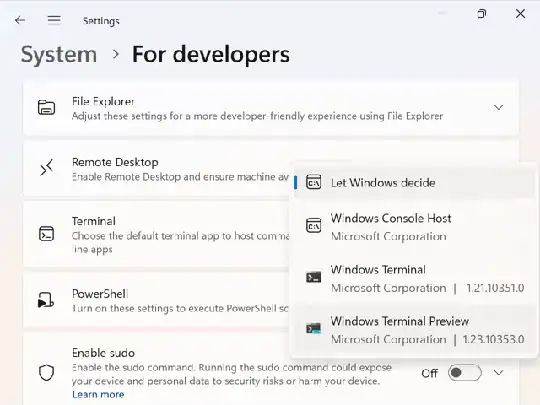The width and height of the screenshot is (540, 405).
Task: Open the hamburger navigation menu
Action: [54, 20]
